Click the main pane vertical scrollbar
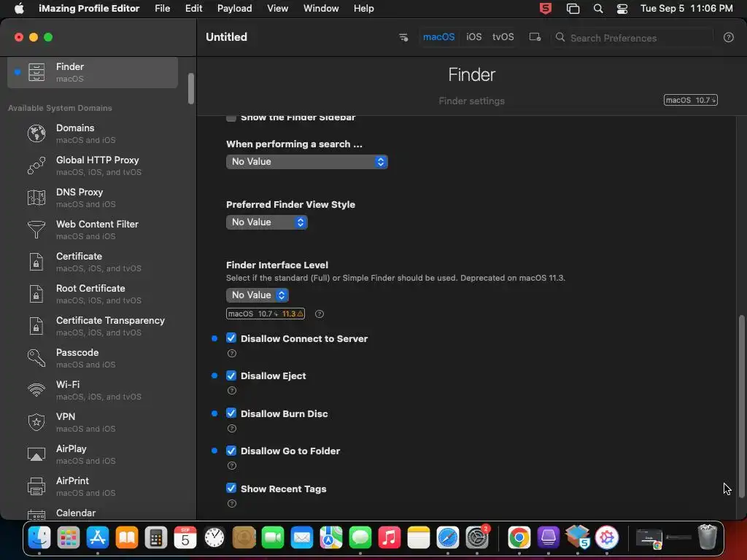747x560 pixels. tap(741, 406)
